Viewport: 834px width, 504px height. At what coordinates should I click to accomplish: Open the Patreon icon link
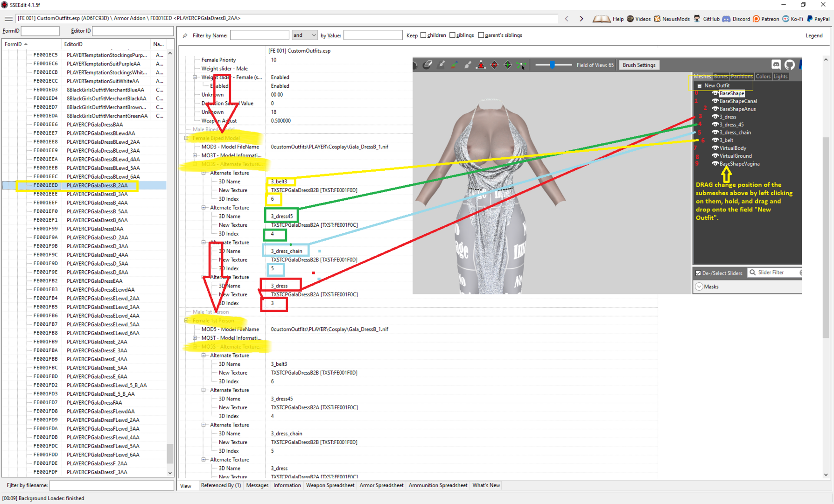pos(756,19)
